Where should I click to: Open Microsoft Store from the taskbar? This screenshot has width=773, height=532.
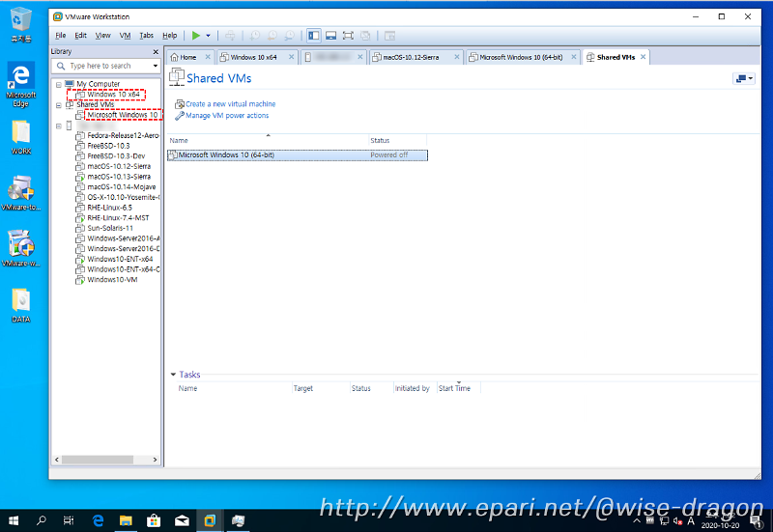[154, 520]
